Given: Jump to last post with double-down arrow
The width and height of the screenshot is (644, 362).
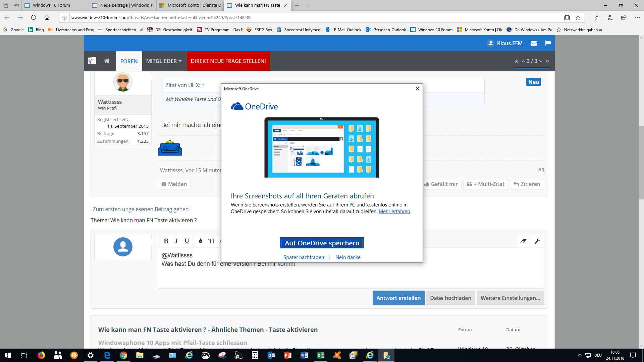Looking at the screenshot, I should [x=547, y=61].
